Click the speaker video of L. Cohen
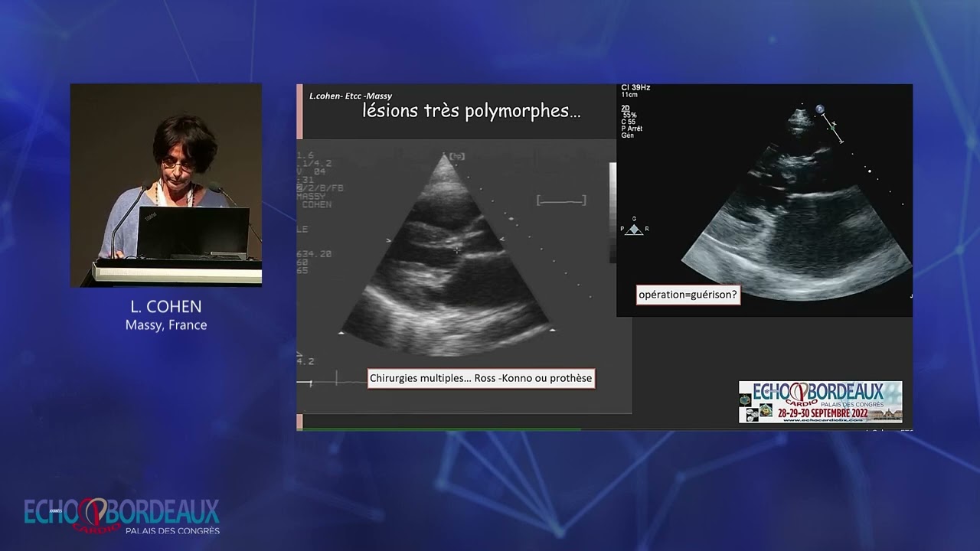The width and height of the screenshot is (980, 551). tap(166, 185)
